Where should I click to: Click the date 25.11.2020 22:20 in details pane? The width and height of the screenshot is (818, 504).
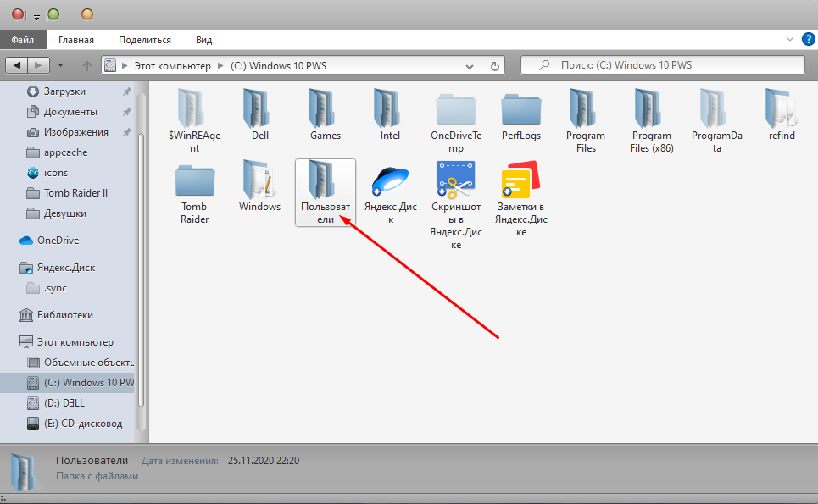[264, 462]
